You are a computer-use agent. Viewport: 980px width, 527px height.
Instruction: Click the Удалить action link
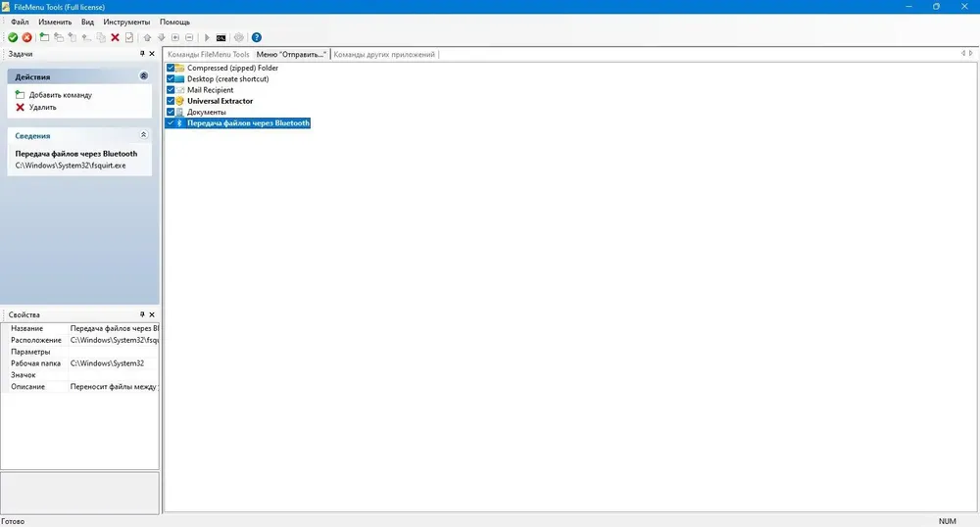coord(42,108)
